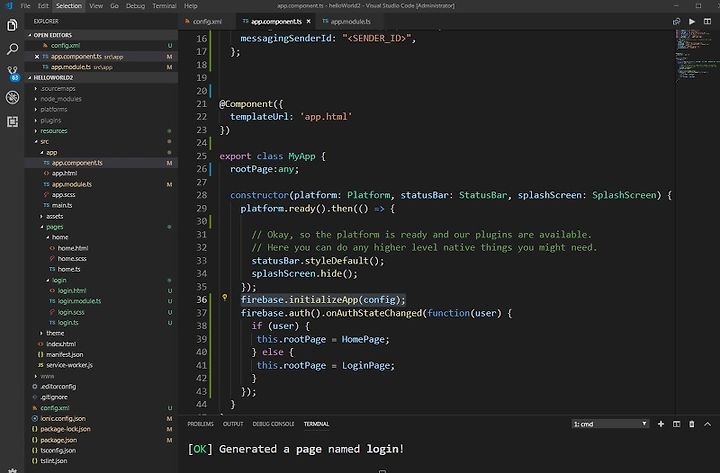
Task: Collapse the HELLOWORLD2 project section
Action: pyautogui.click(x=101, y=78)
